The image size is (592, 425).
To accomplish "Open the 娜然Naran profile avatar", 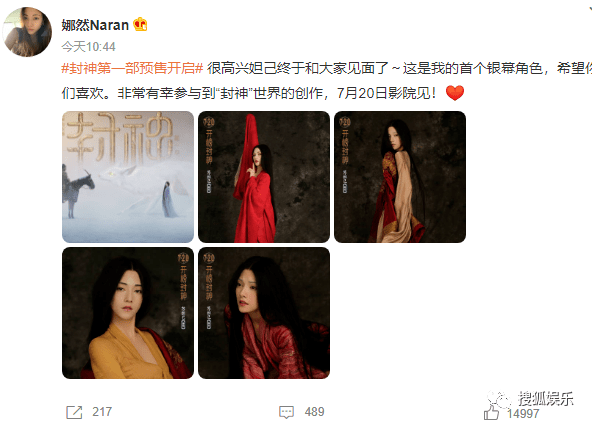I will click(x=27, y=32).
